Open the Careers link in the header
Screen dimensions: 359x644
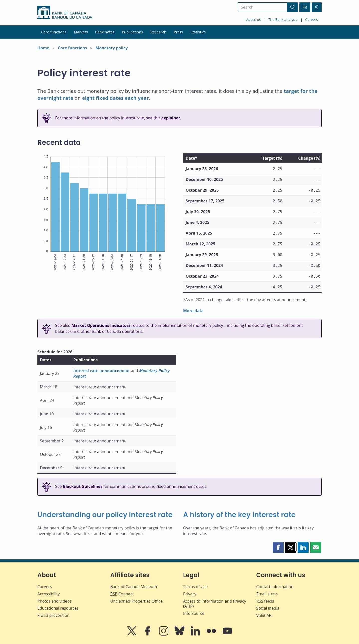[x=311, y=20]
